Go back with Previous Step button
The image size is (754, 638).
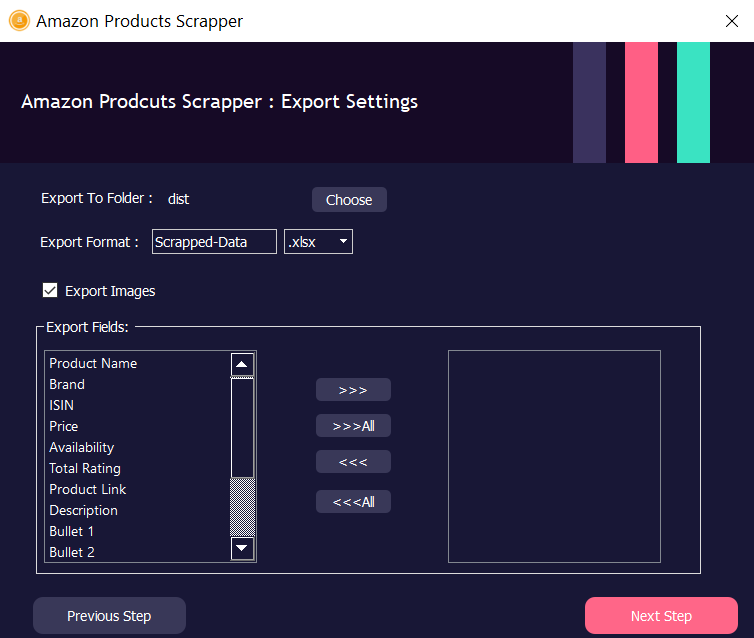point(109,615)
